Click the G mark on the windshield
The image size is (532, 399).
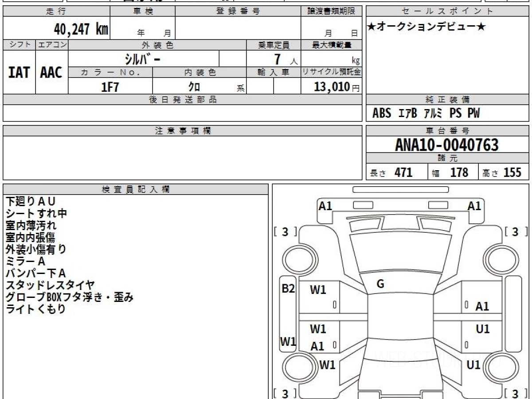click(x=380, y=284)
